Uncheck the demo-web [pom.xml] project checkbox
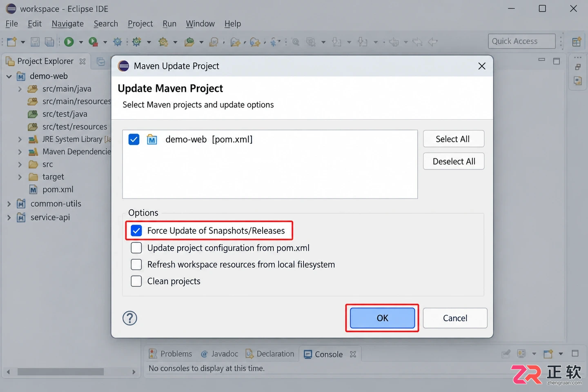The image size is (588, 392). coord(134,140)
